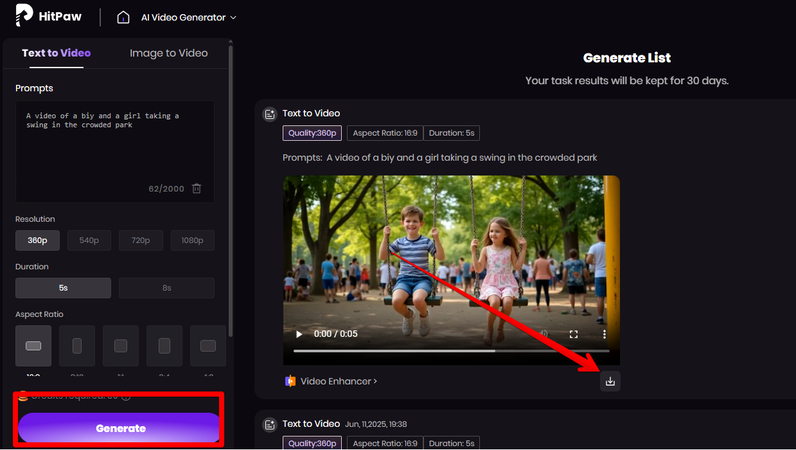
Task: Click inside the Prompts text box
Action: pyautogui.click(x=115, y=151)
